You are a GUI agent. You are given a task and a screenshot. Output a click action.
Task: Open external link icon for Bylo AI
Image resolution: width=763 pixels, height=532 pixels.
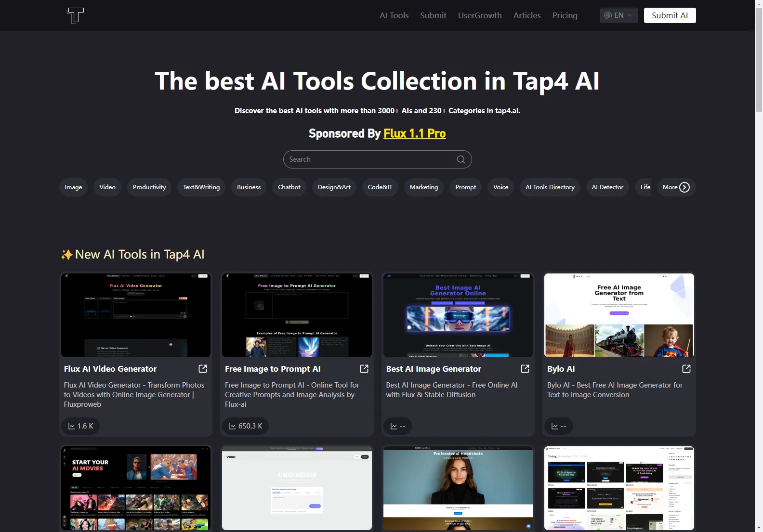(686, 369)
